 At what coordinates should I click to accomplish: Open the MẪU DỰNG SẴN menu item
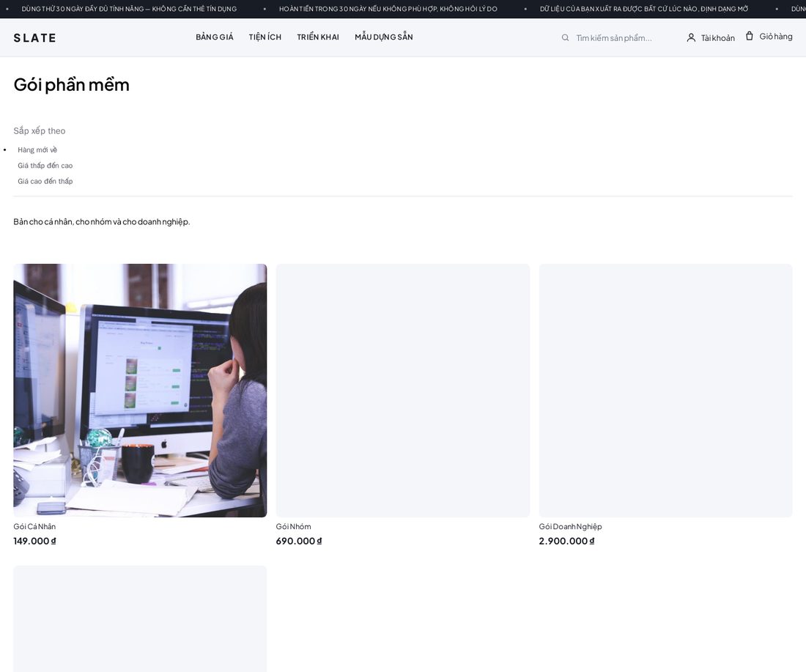coord(383,37)
